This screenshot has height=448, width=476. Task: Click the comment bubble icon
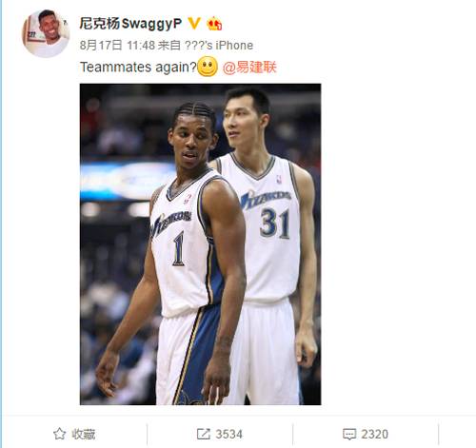click(x=349, y=434)
